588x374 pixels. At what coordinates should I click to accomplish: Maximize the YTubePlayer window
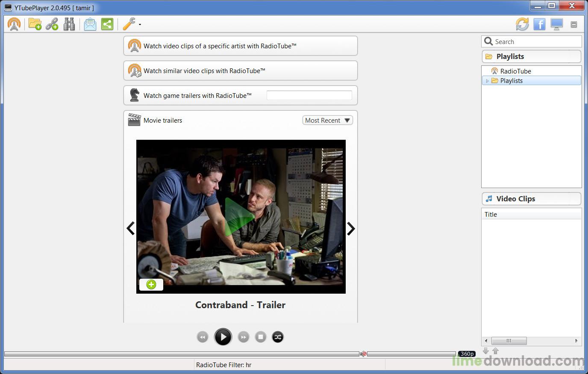552,6
